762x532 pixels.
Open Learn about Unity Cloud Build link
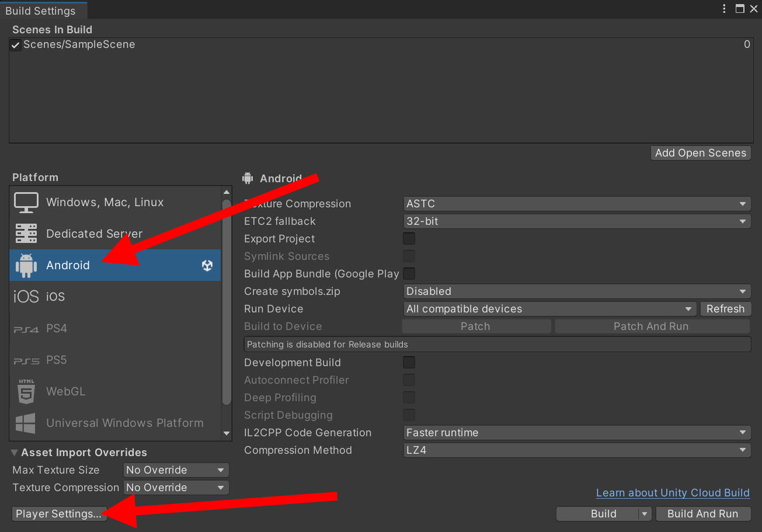pyautogui.click(x=673, y=493)
